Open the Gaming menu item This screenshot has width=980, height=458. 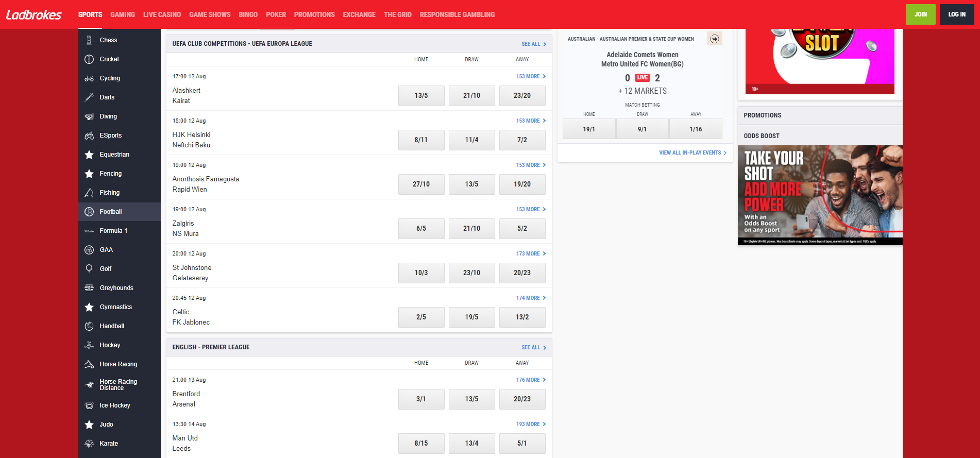pyautogui.click(x=123, y=14)
